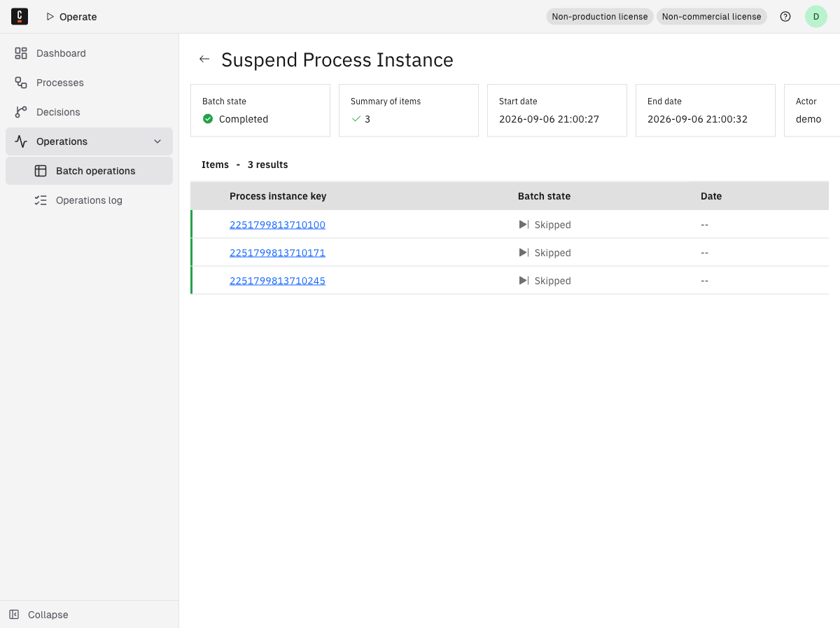The image size is (840, 628).
Task: Click the Actor value demo
Action: click(x=808, y=119)
